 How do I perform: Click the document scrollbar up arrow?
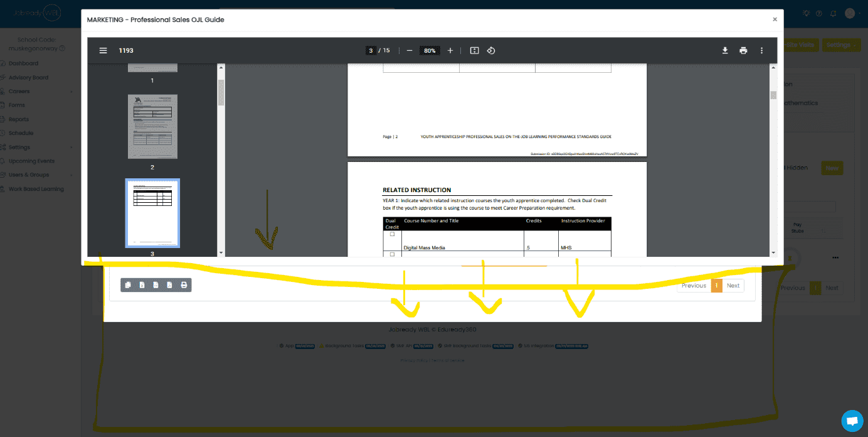773,67
